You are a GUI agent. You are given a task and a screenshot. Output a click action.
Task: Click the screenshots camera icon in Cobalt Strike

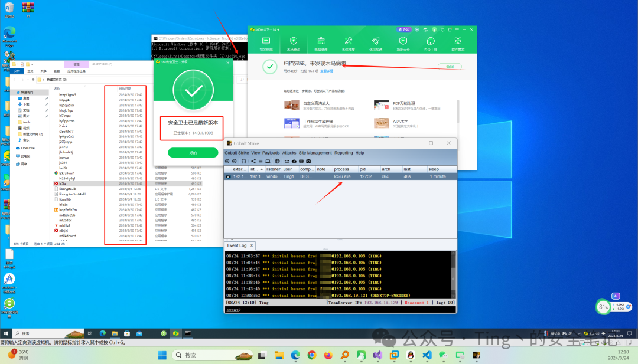click(x=308, y=161)
